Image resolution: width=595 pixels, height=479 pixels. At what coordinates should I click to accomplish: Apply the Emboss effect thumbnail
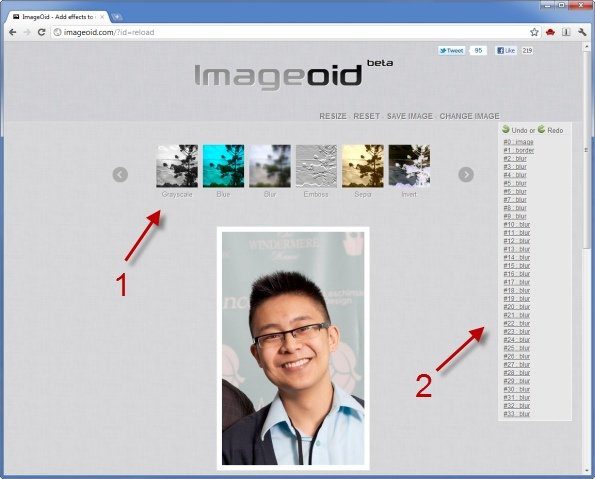(x=316, y=166)
